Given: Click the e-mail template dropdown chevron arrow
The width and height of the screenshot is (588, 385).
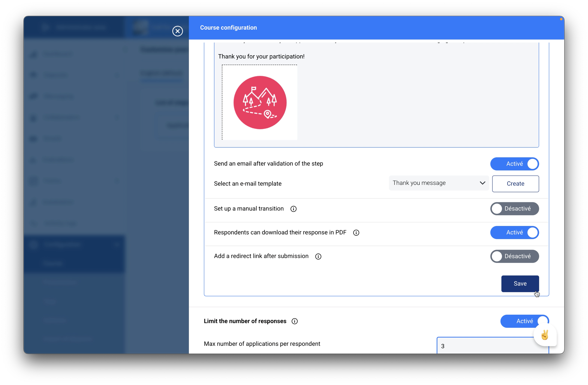Looking at the screenshot, I should tap(482, 183).
